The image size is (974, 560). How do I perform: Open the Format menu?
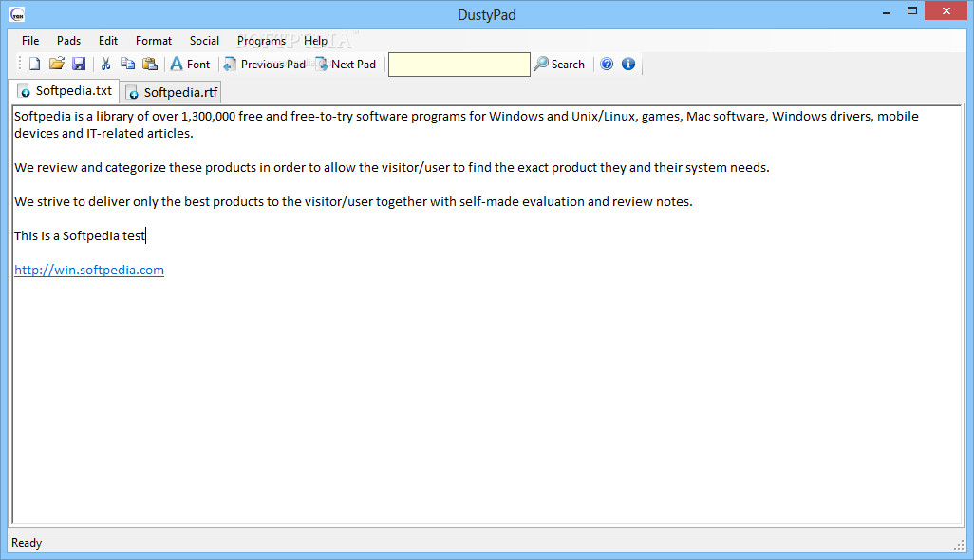[x=154, y=41]
